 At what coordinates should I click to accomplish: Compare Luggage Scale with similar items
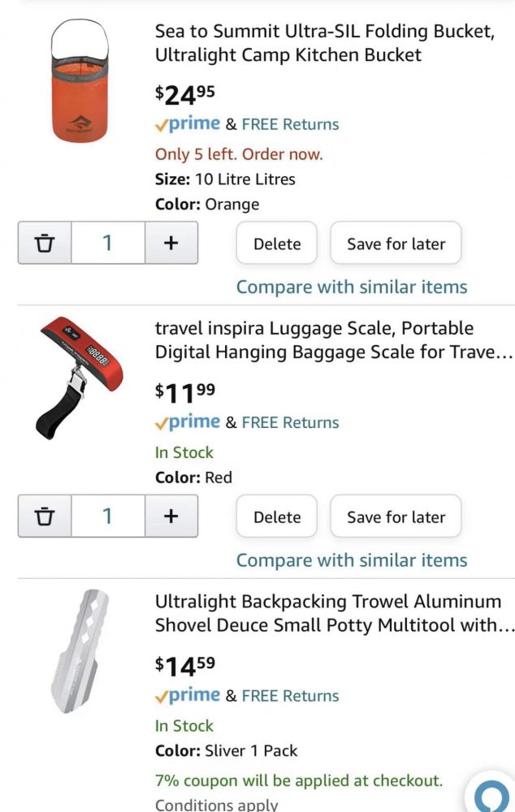[x=352, y=560]
